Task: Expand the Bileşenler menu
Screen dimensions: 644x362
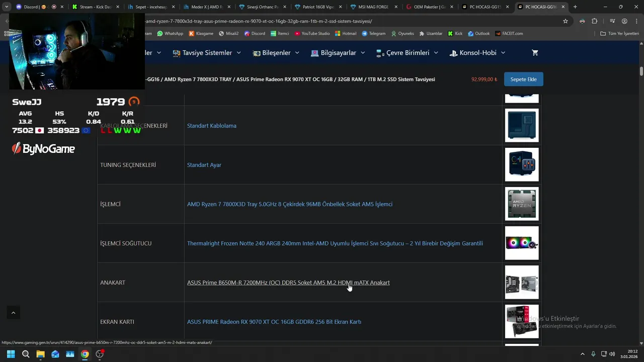Action: click(276, 53)
